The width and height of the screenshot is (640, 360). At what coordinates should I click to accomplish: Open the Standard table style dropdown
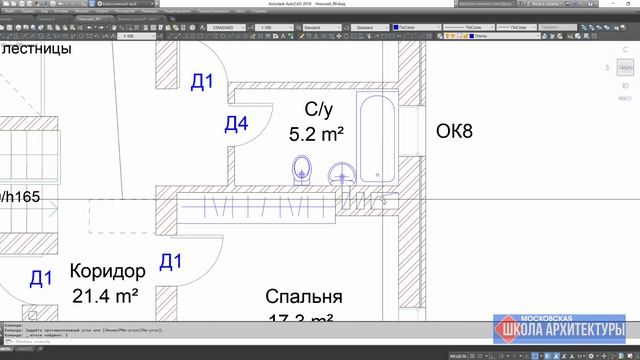(322, 27)
